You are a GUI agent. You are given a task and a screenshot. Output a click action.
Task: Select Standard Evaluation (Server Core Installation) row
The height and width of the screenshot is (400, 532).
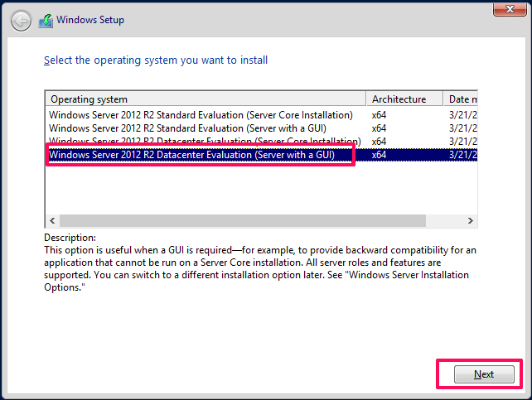261,115
